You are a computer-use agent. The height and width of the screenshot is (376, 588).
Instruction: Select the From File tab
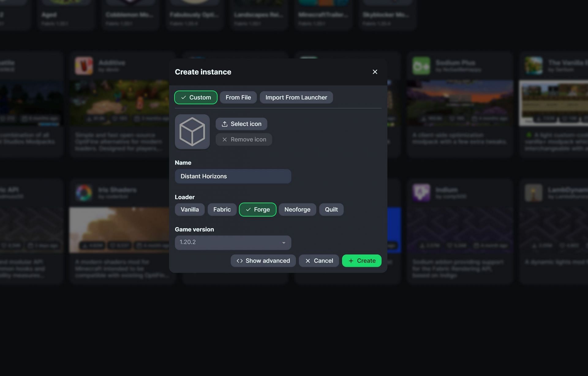point(238,97)
